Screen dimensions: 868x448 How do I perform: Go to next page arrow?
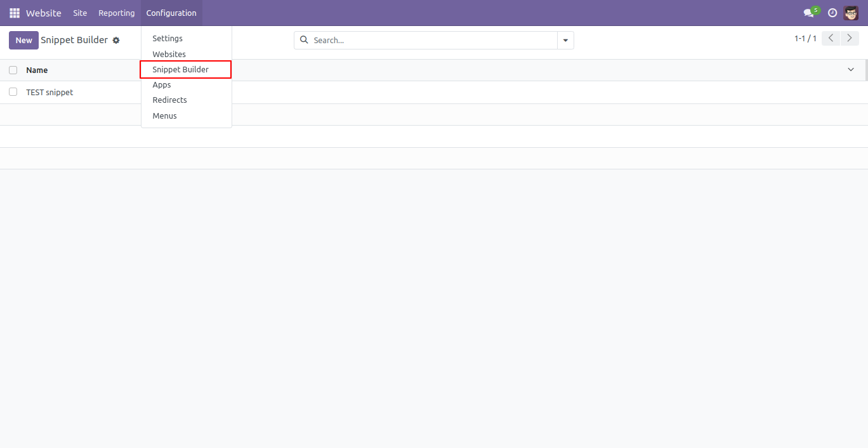tap(850, 38)
